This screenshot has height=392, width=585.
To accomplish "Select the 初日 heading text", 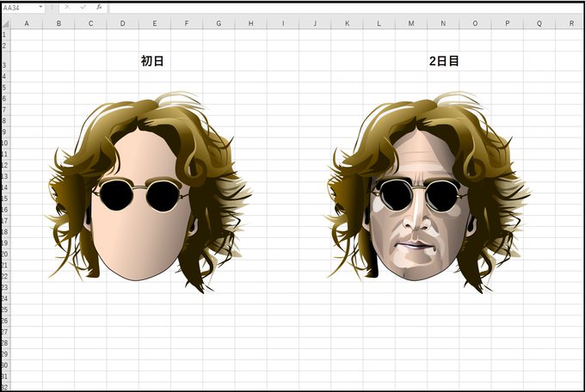I will point(152,61).
